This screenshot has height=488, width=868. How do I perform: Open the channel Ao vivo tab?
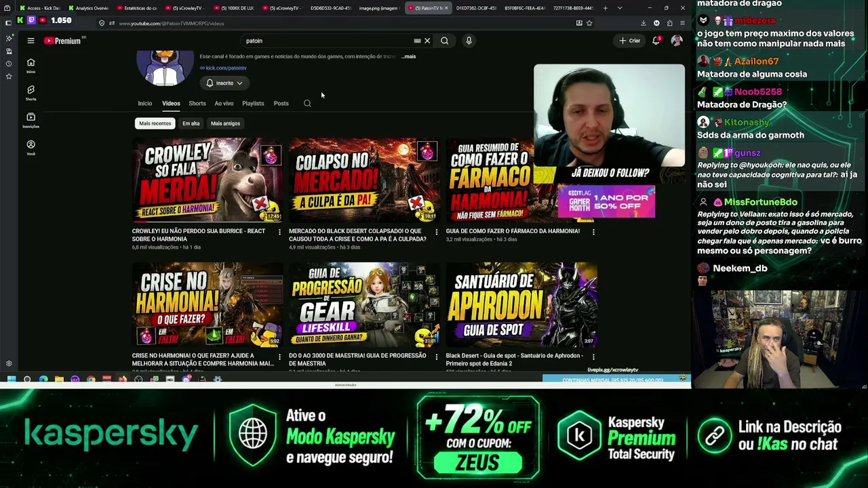(224, 104)
